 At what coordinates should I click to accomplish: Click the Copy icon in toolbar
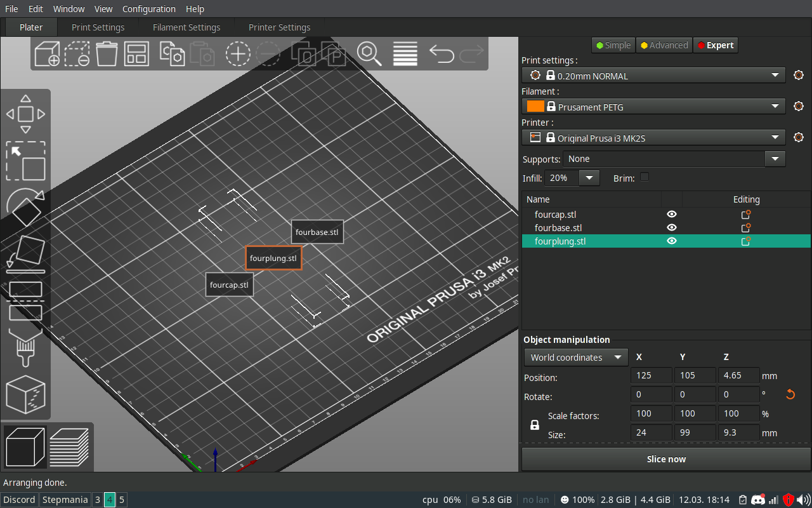click(x=172, y=53)
